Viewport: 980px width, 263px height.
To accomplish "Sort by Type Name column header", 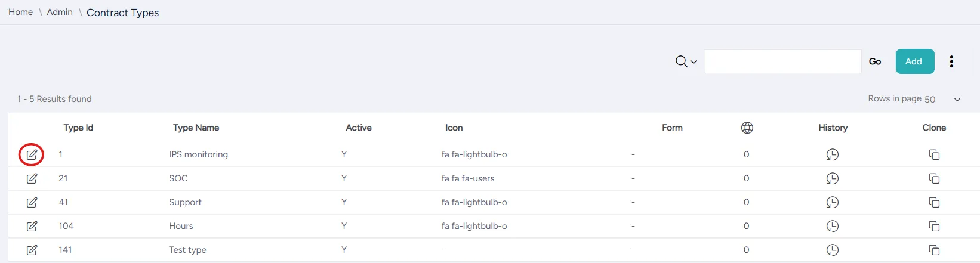I will (x=196, y=128).
